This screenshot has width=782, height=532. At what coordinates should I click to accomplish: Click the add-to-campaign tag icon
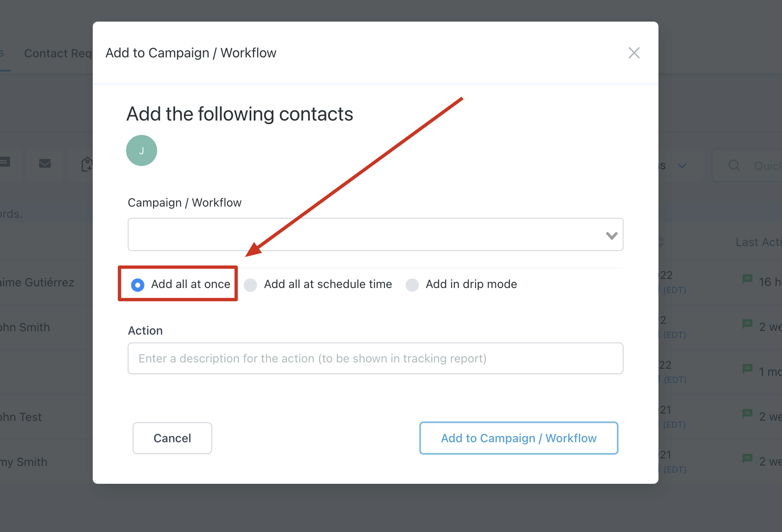click(x=87, y=164)
